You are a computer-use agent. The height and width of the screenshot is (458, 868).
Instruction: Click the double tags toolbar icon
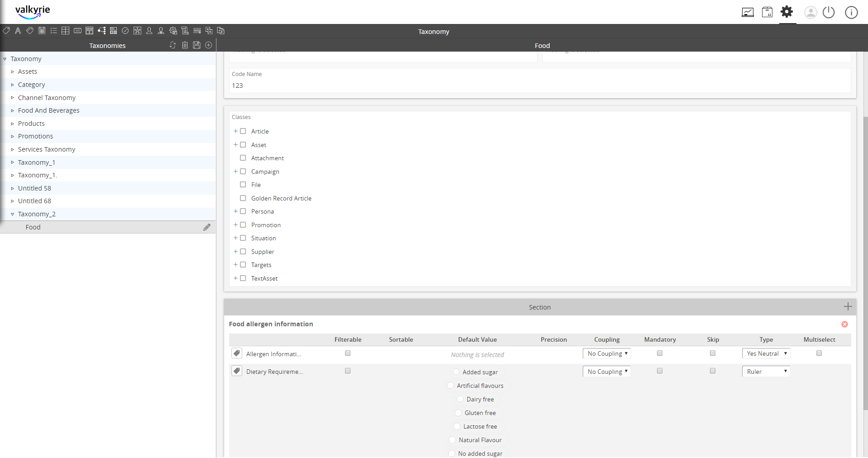30,31
